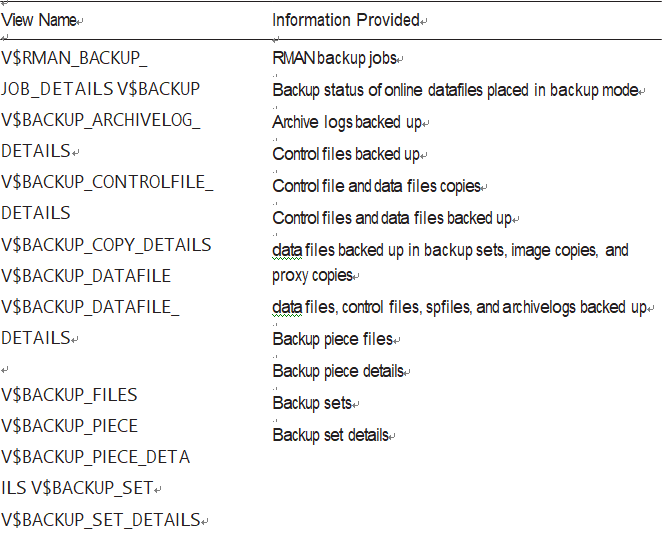The height and width of the screenshot is (534, 663).
Task: Click the 'RMAN backup jobs' description
Action: click(x=334, y=58)
